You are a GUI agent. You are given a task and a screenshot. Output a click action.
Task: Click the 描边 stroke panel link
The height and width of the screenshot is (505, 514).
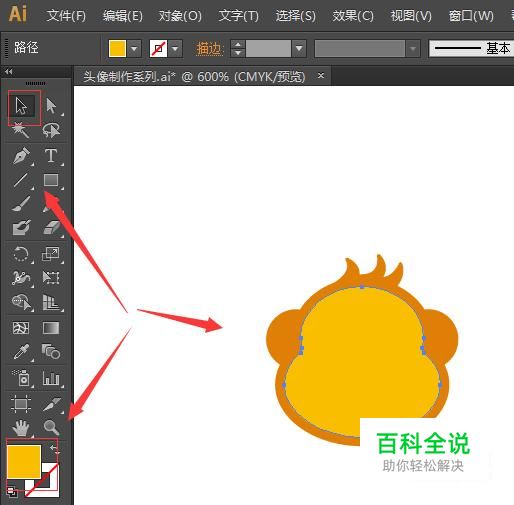click(209, 49)
